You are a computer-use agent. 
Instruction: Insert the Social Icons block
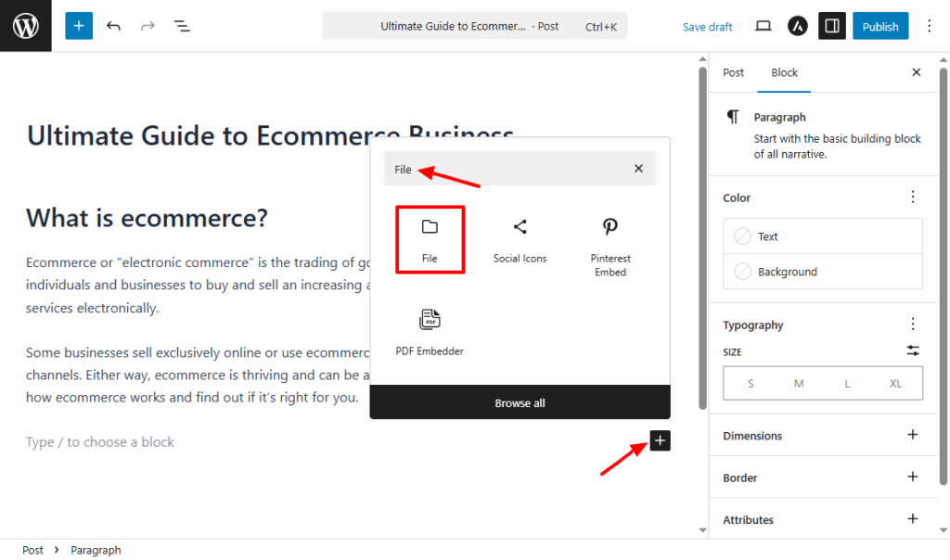520,240
